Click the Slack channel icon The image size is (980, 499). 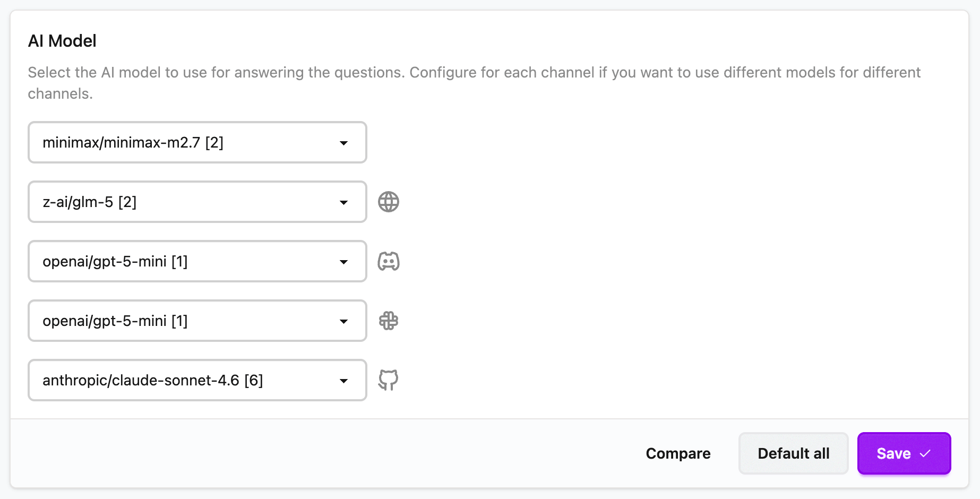click(388, 321)
